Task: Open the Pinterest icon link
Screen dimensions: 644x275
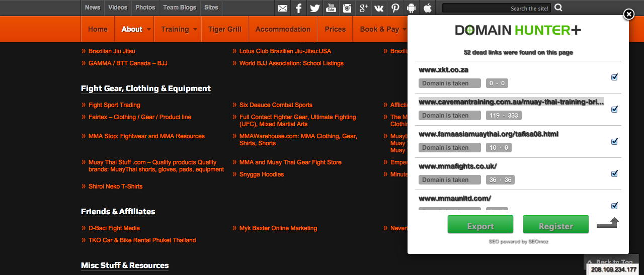Action: tap(395, 8)
